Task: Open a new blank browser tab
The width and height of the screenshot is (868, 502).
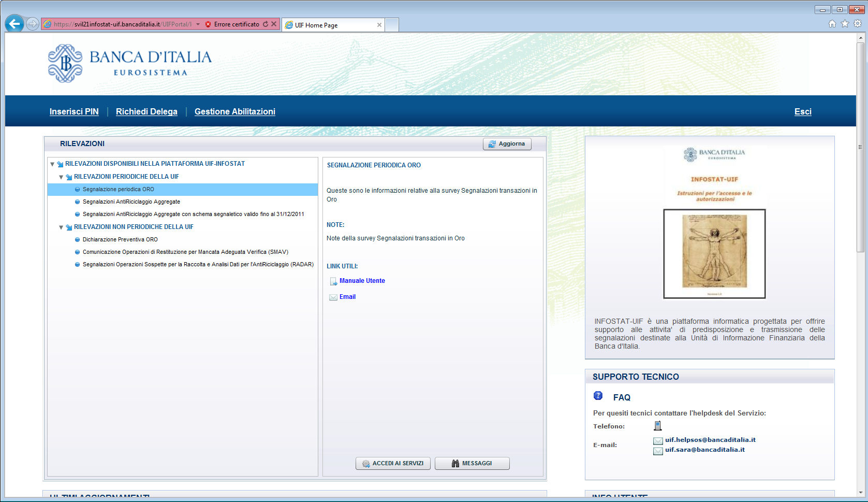Action: click(x=392, y=25)
